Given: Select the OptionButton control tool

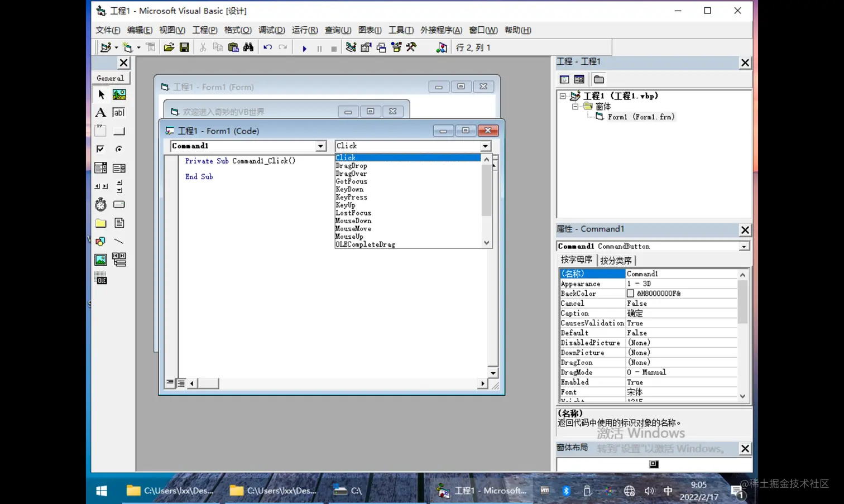Looking at the screenshot, I should (x=119, y=149).
